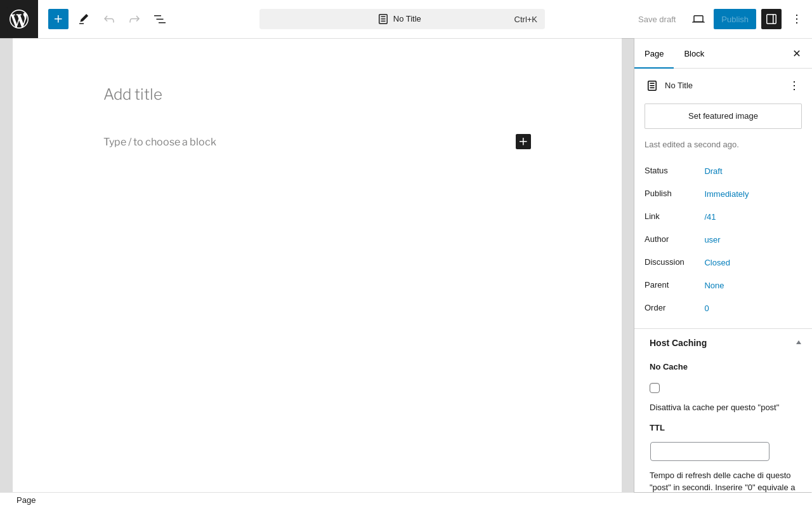
Task: Toggle the Settings sidebar icon
Action: click(x=771, y=19)
